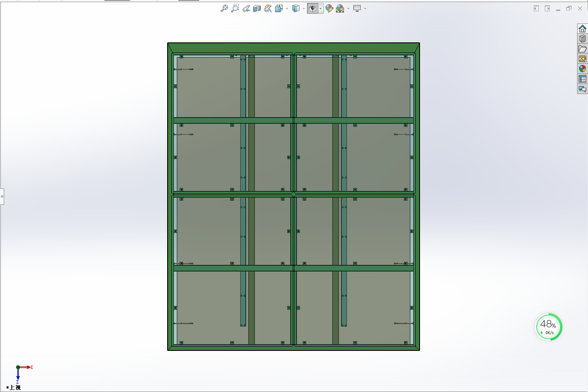Open the File Explorer folder tab
This screenshot has height=392, width=588.
(583, 49)
